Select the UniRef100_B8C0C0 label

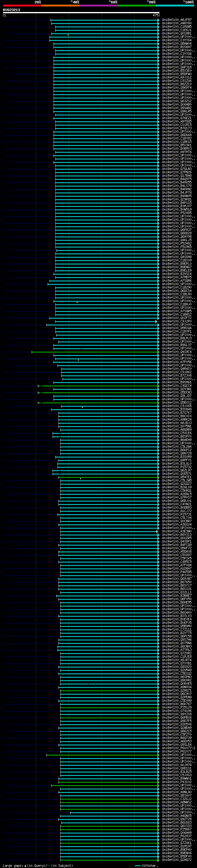pyautogui.click(x=177, y=416)
